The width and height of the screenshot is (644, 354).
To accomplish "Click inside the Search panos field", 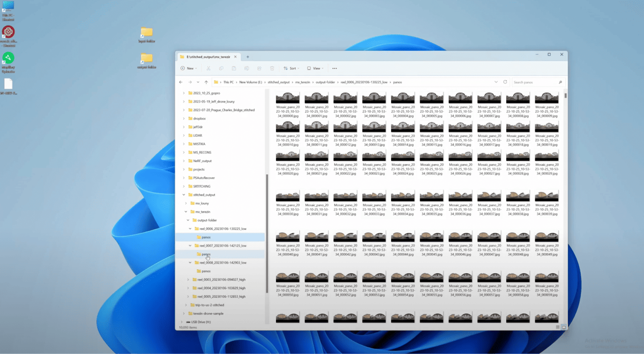I will [534, 82].
